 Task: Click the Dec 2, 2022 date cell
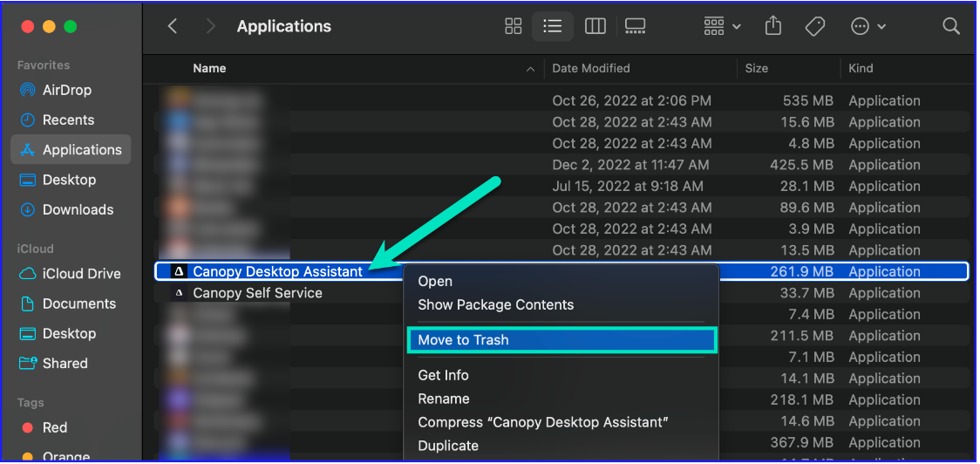(x=630, y=165)
